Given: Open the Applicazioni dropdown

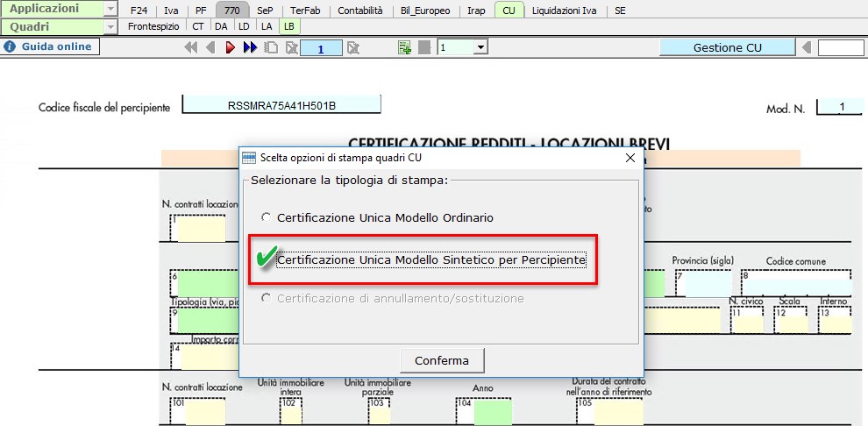Looking at the screenshot, I should coord(110,10).
